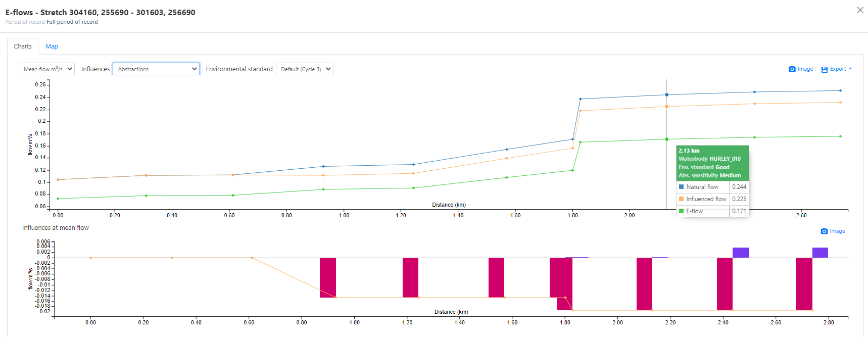The image size is (868, 337).
Task: Close the E-flows dialog with the X
Action: click(860, 10)
